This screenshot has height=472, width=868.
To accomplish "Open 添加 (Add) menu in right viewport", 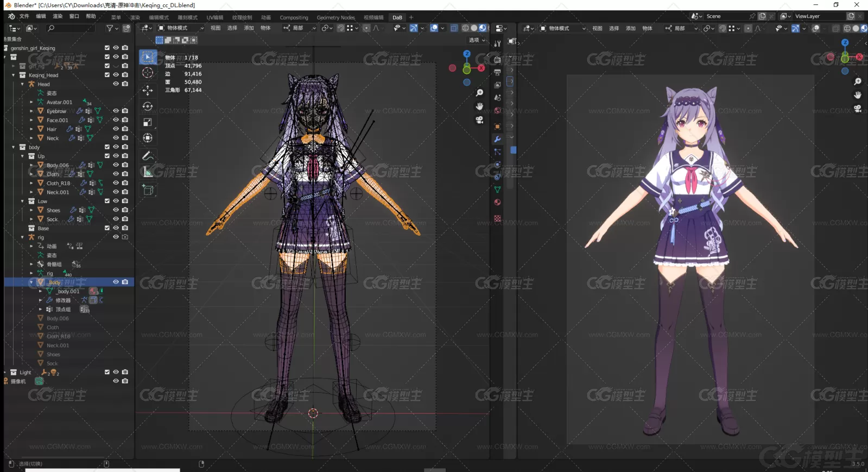I will pyautogui.click(x=631, y=28).
